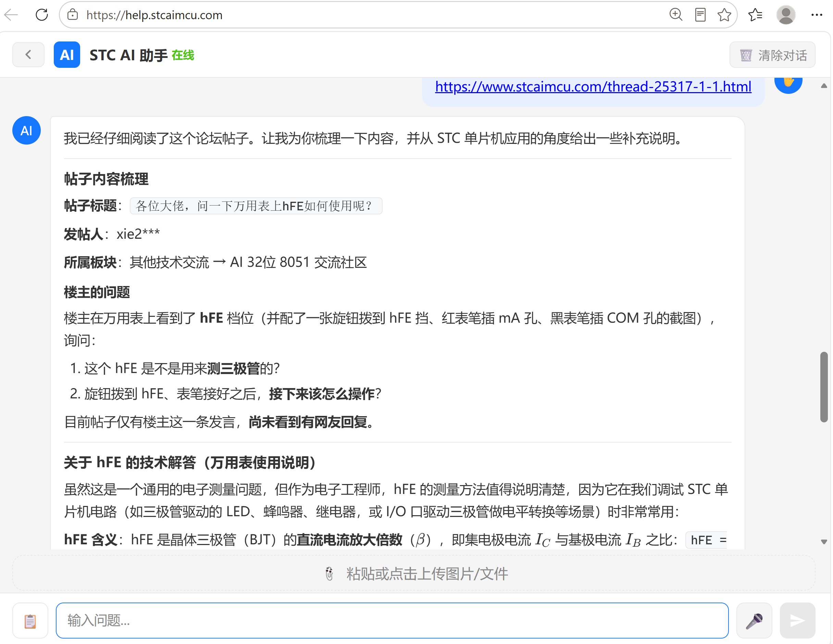Click the microphone voice input button
This screenshot has width=833, height=644.
tap(754, 620)
